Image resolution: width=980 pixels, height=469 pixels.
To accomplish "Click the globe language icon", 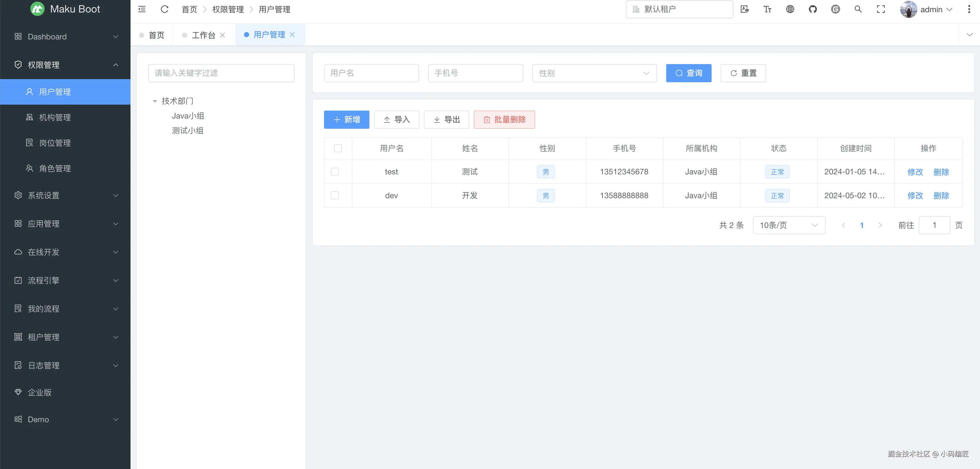I will tap(790, 9).
